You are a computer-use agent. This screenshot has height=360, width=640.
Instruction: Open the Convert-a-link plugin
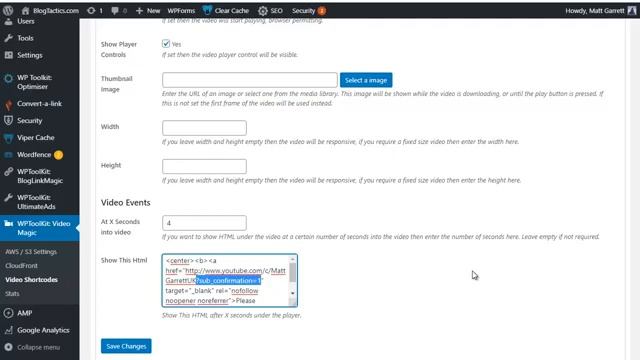39,104
